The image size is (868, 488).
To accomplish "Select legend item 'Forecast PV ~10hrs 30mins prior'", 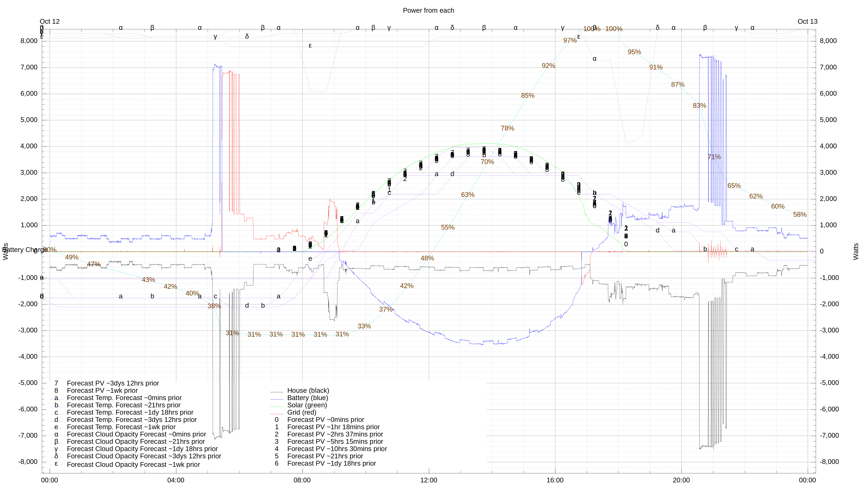I will coord(337,449).
